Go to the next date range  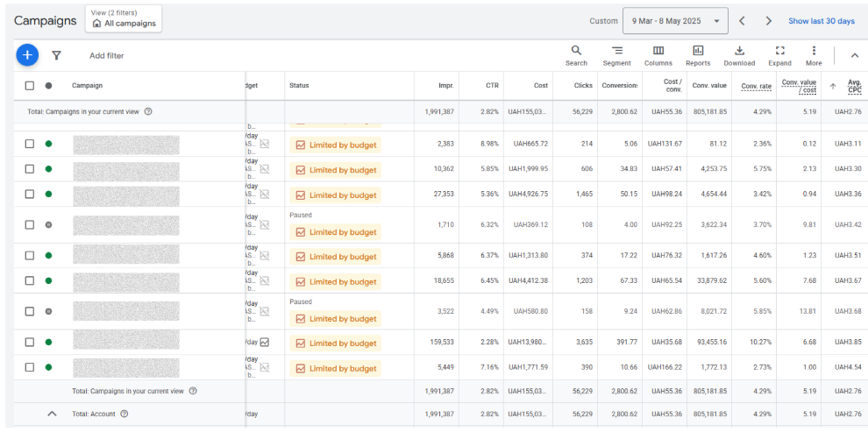768,21
